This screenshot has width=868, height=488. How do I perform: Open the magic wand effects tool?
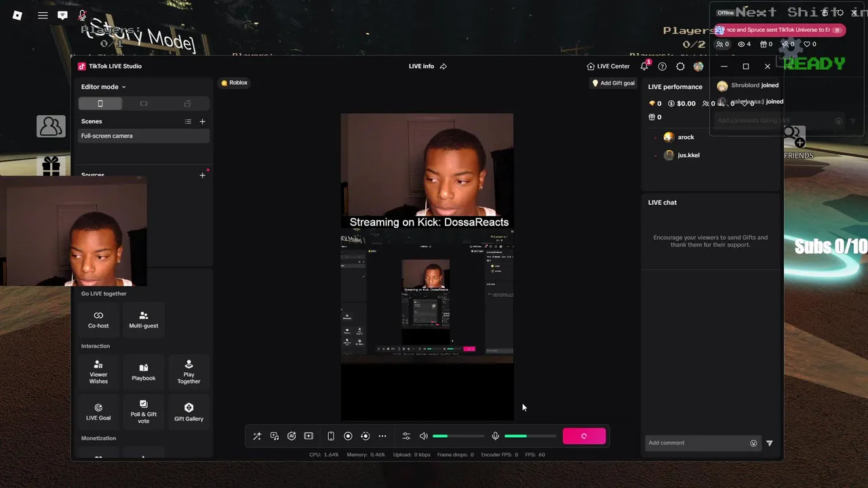coord(257,436)
